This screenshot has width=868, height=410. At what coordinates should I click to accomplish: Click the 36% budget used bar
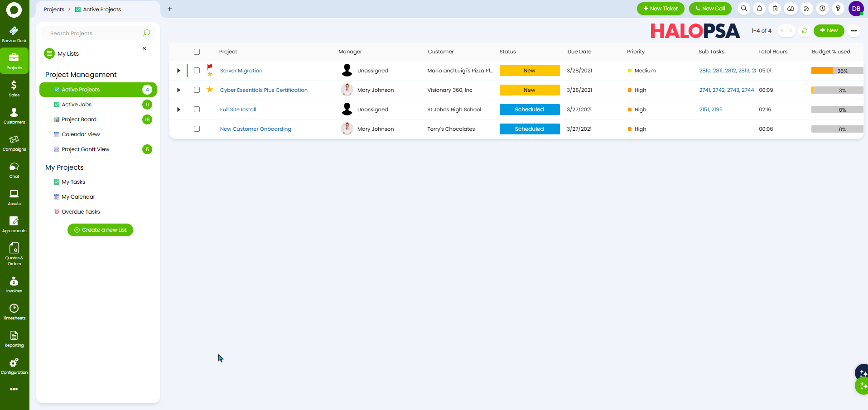pyautogui.click(x=837, y=71)
